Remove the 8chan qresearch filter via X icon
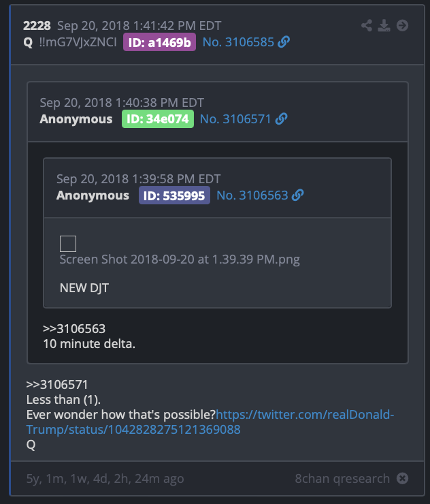Screen dimensions: 430x504 (402, 478)
